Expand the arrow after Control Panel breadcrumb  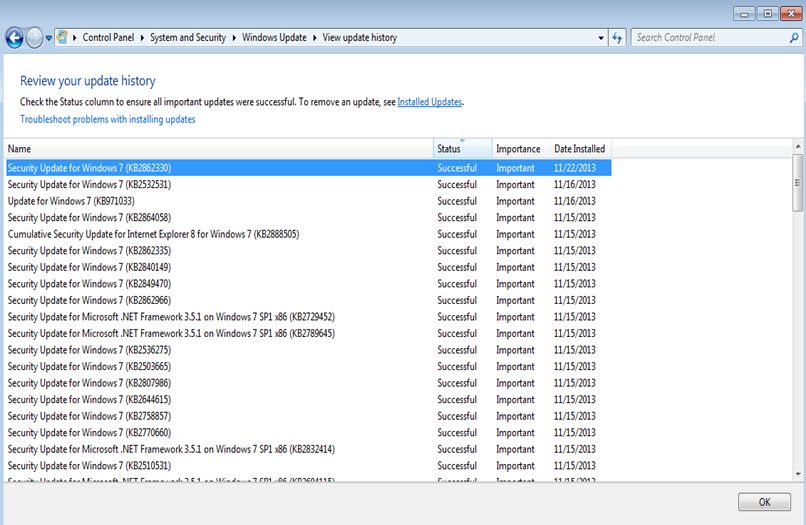pyautogui.click(x=143, y=38)
